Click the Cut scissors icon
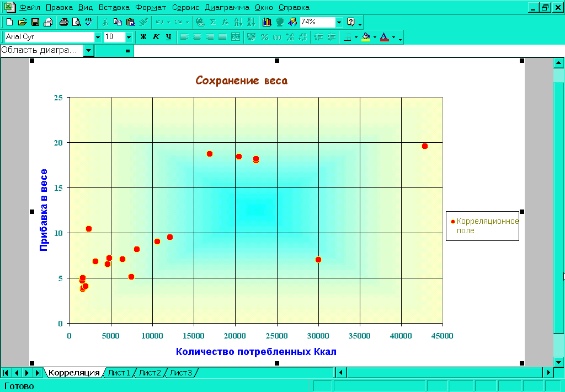Viewport: 565px width, 392px height. (105, 22)
